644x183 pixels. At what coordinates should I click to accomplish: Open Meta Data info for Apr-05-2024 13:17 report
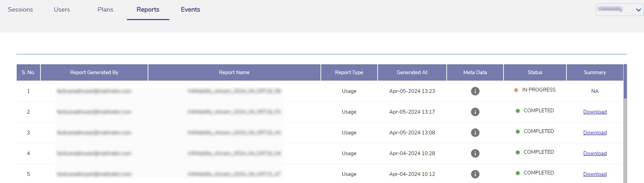[475, 112]
